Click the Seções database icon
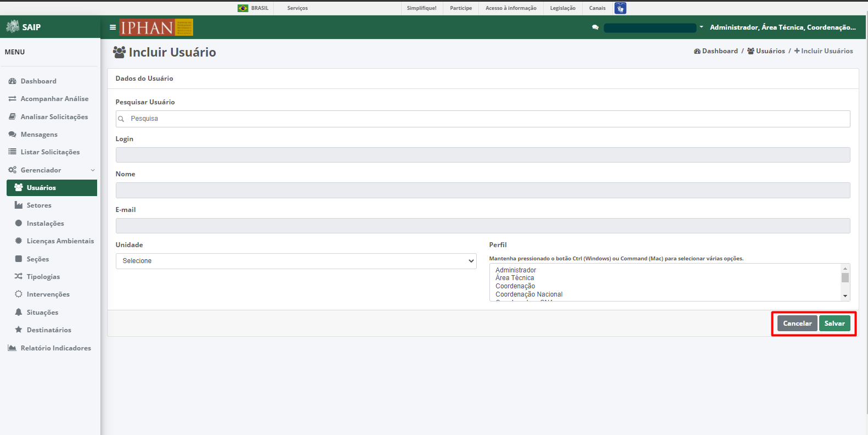The image size is (868, 435). 19,259
